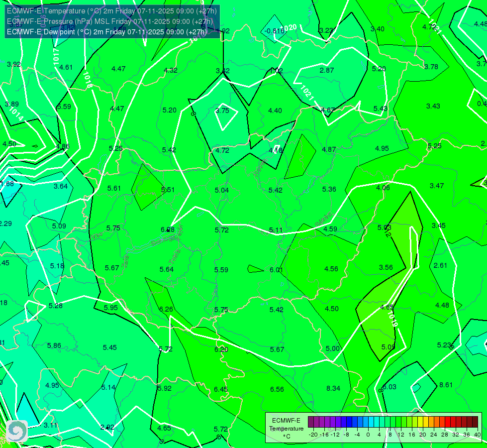The width and height of the screenshot is (487, 448).
Task: Click the 6.28 dew point value
Action: point(168,230)
